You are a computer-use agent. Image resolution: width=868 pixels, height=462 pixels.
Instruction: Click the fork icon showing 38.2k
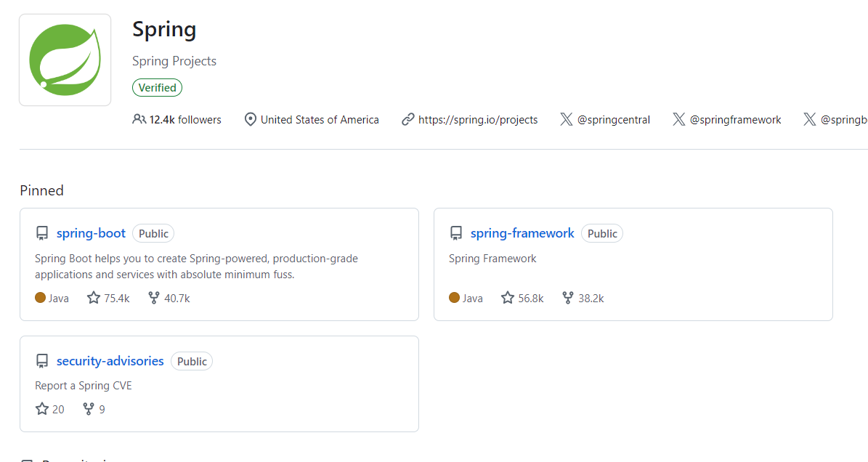click(568, 298)
